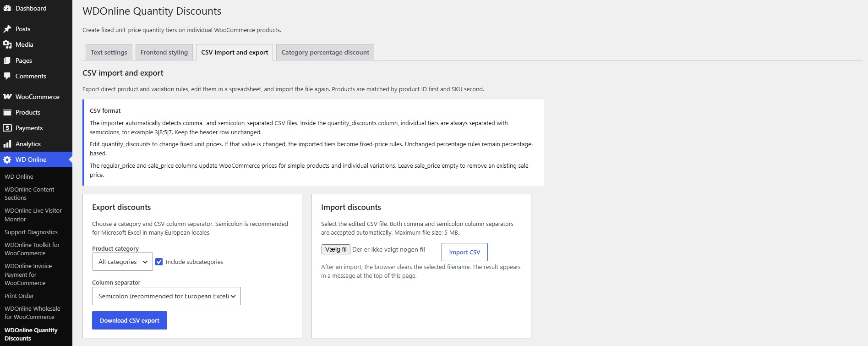
Task: Click the 'Export discounts' heading
Action: click(x=121, y=207)
